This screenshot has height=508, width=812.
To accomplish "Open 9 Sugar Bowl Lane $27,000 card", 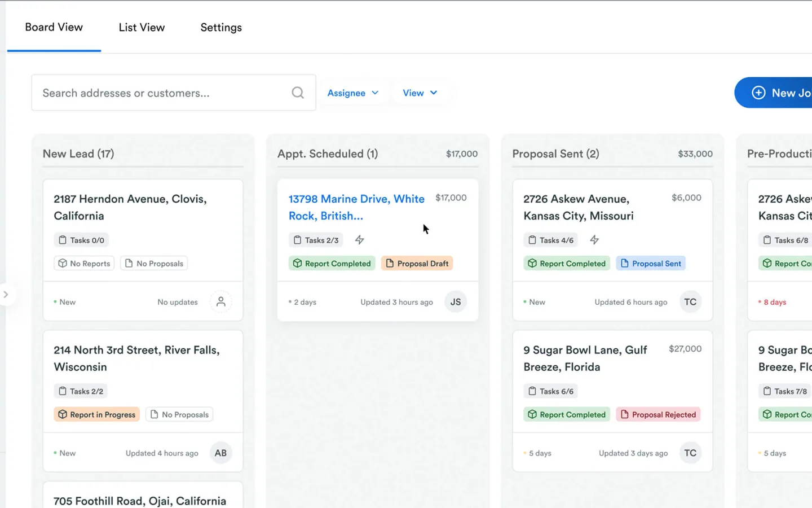I will (x=585, y=358).
